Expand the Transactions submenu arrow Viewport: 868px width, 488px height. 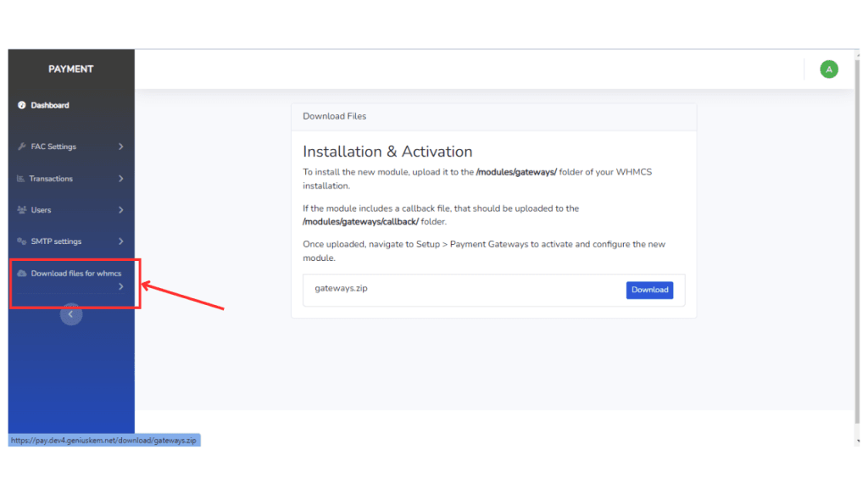(120, 179)
